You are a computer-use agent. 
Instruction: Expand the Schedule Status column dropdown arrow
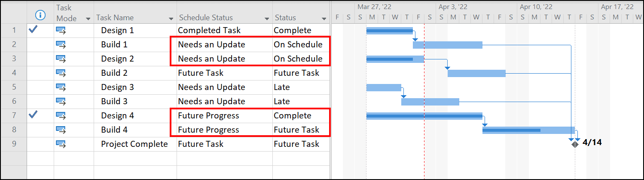coord(267,19)
